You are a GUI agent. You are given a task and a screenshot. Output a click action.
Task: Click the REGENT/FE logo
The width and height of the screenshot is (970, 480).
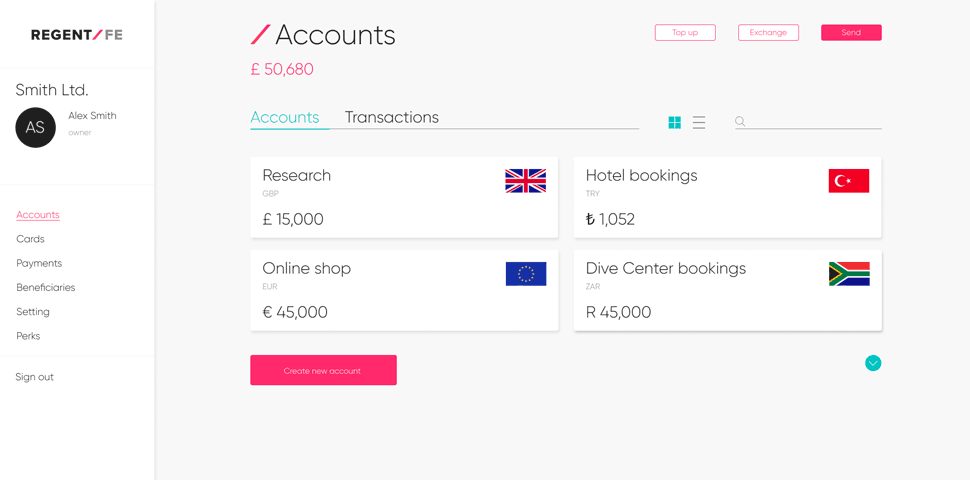pyautogui.click(x=77, y=35)
